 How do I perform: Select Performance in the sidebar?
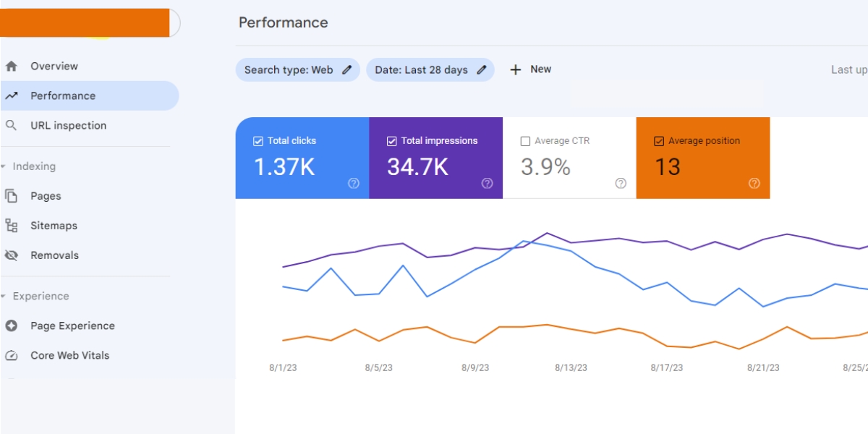coord(63,95)
